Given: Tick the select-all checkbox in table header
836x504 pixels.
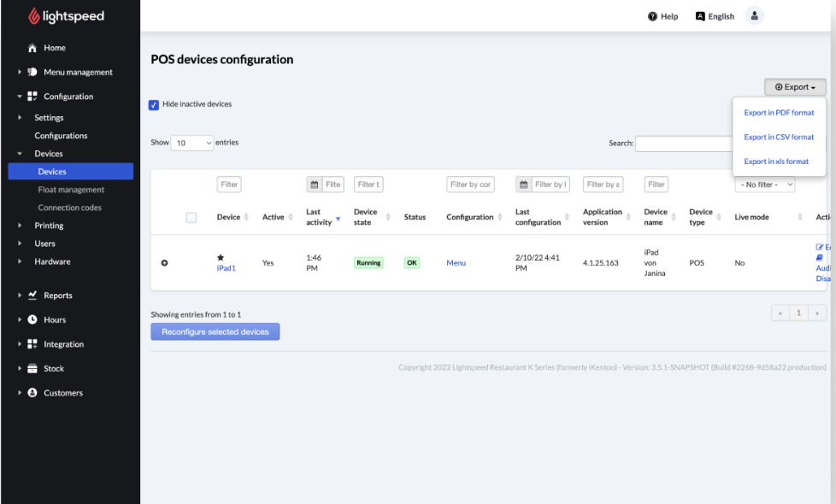Looking at the screenshot, I should pyautogui.click(x=191, y=218).
